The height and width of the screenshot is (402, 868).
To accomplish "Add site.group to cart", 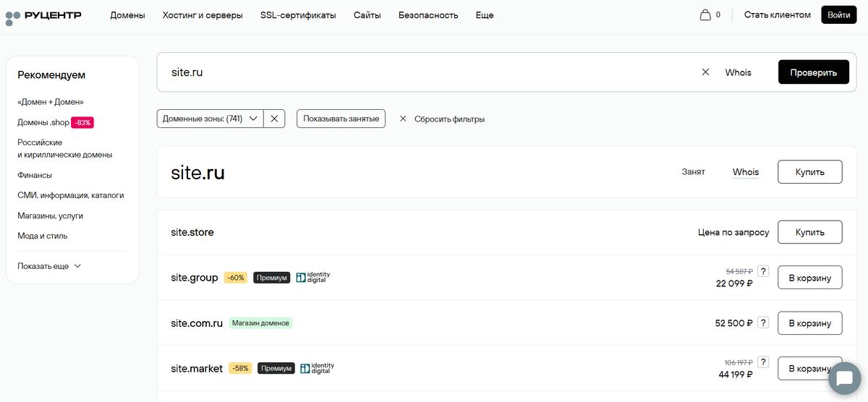I will (810, 278).
